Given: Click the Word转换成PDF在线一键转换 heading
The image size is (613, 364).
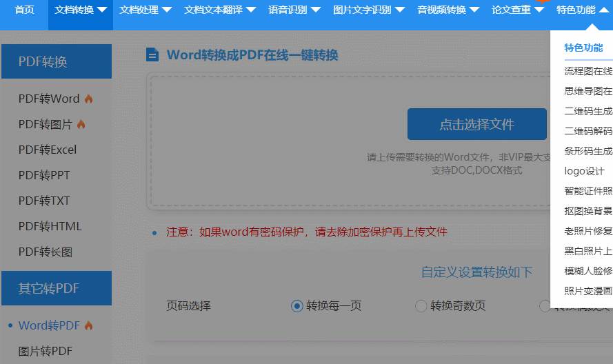Looking at the screenshot, I should (252, 54).
